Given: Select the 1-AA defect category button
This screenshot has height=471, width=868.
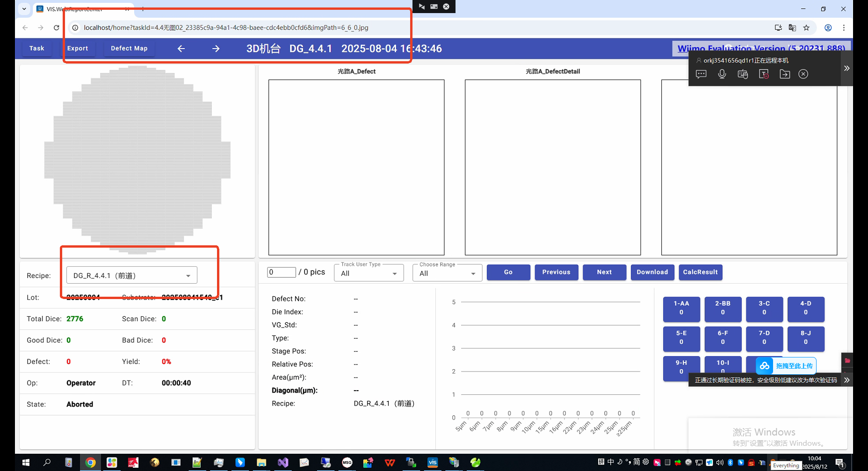Looking at the screenshot, I should (681, 308).
